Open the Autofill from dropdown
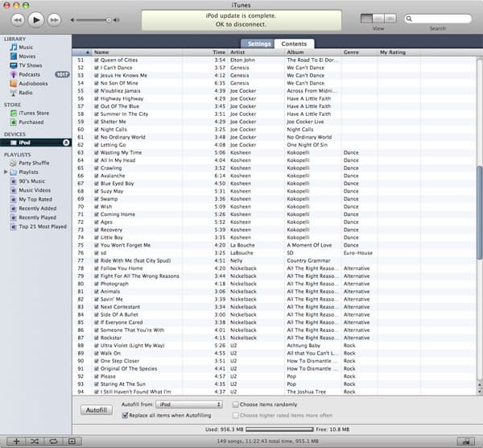 tap(189, 404)
